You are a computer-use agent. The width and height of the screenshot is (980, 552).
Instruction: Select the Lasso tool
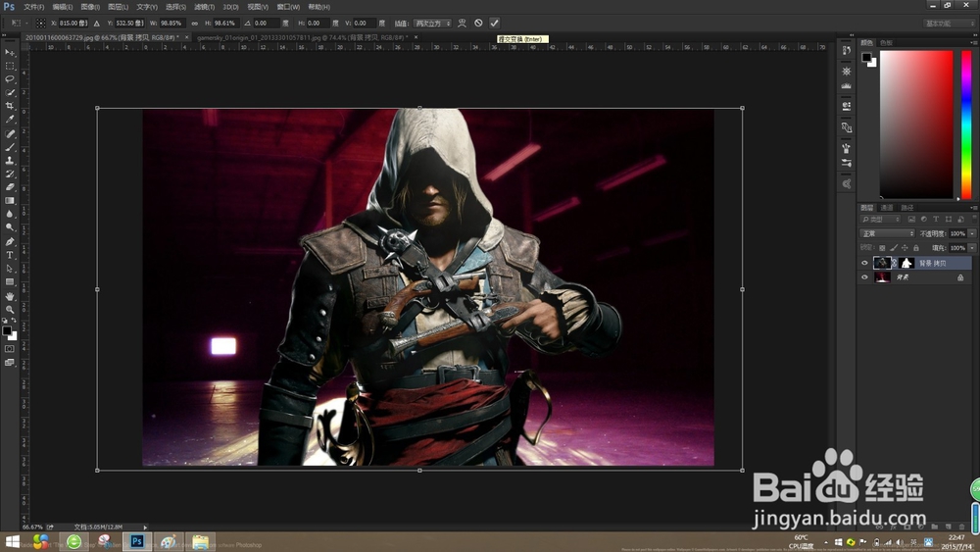(x=10, y=79)
